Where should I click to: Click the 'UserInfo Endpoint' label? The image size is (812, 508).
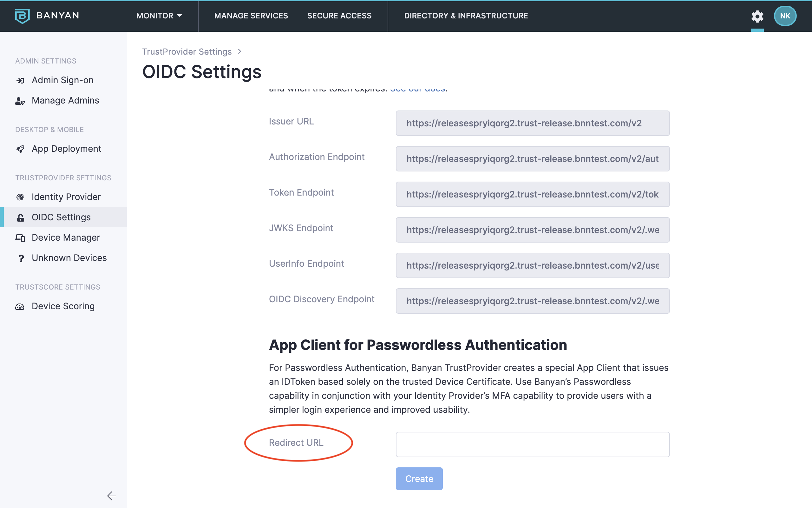306,264
